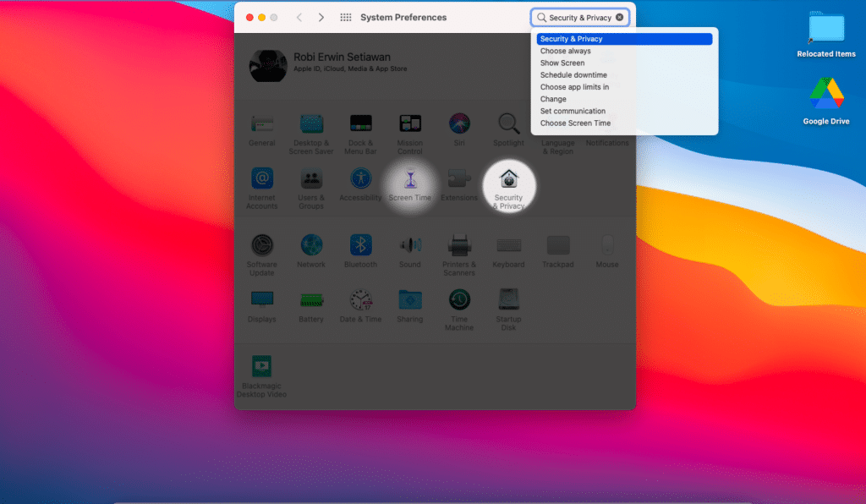Open Keyboard preferences

click(508, 252)
